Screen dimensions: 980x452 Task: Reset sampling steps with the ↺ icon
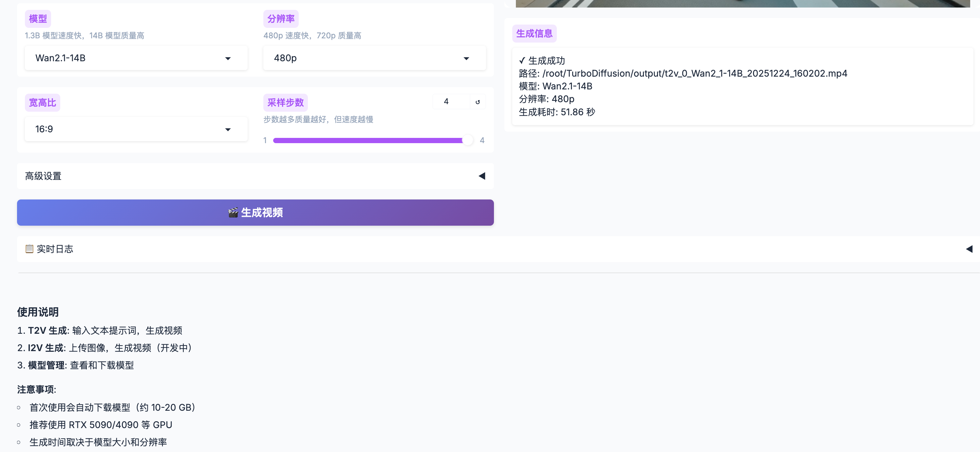[x=478, y=102]
